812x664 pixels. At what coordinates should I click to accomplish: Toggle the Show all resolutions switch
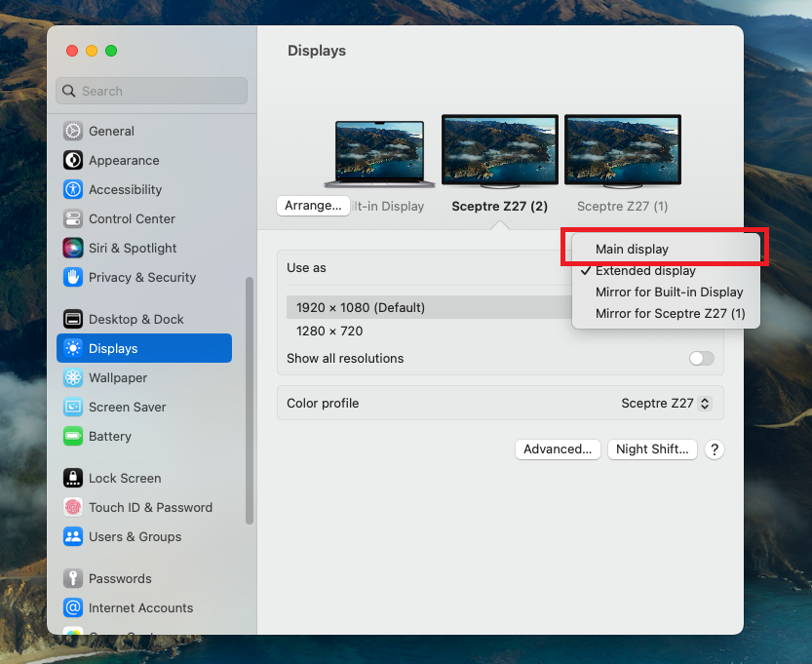click(x=701, y=358)
